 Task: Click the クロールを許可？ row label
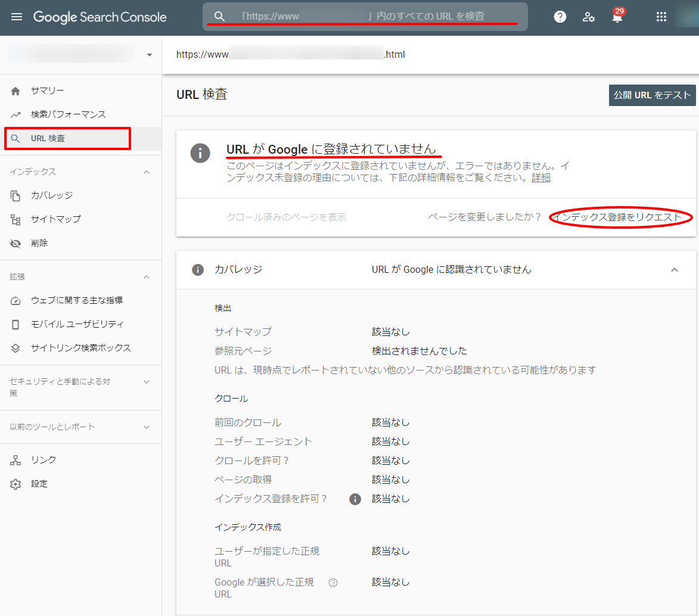click(252, 461)
